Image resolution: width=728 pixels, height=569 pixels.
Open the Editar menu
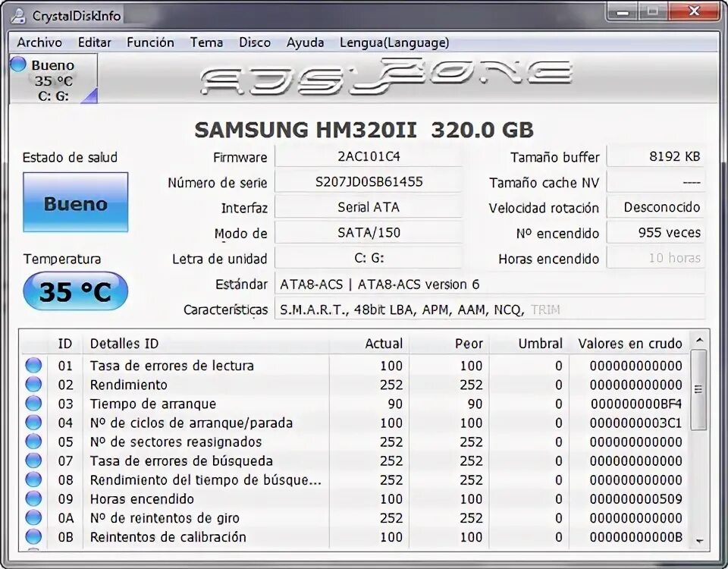pyautogui.click(x=95, y=42)
